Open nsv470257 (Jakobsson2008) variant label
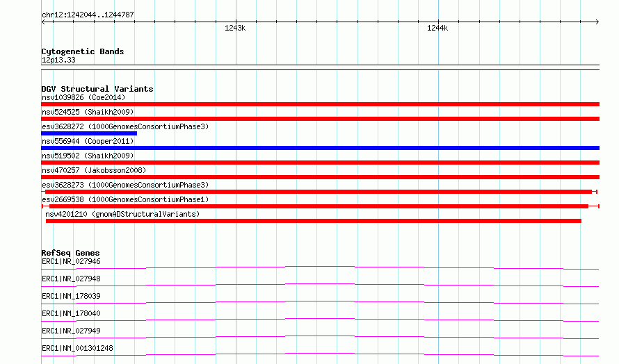This screenshot has height=364, width=619. 94,170
